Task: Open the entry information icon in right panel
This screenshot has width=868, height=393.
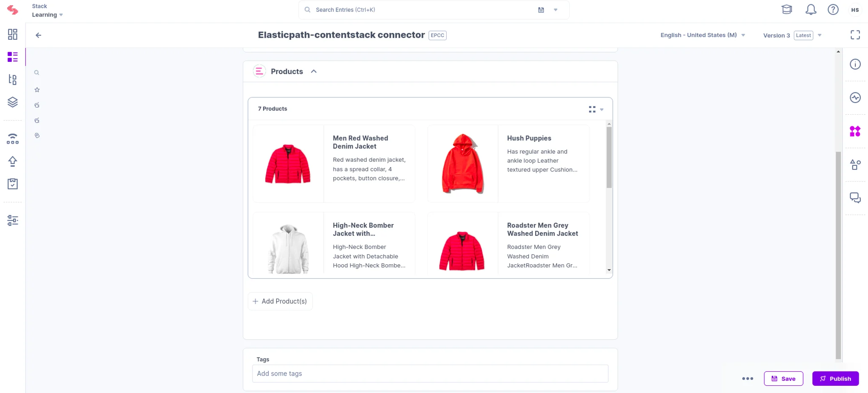Action: pos(855,64)
